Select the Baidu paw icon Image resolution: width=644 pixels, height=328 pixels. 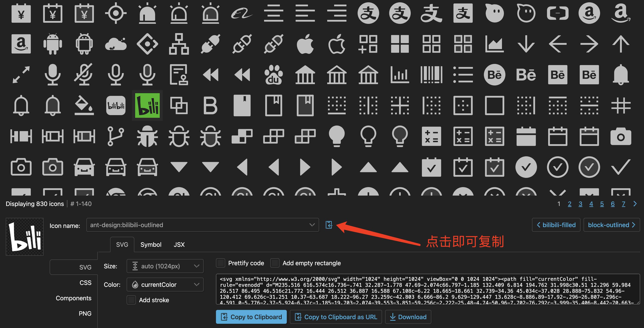pos(273,74)
